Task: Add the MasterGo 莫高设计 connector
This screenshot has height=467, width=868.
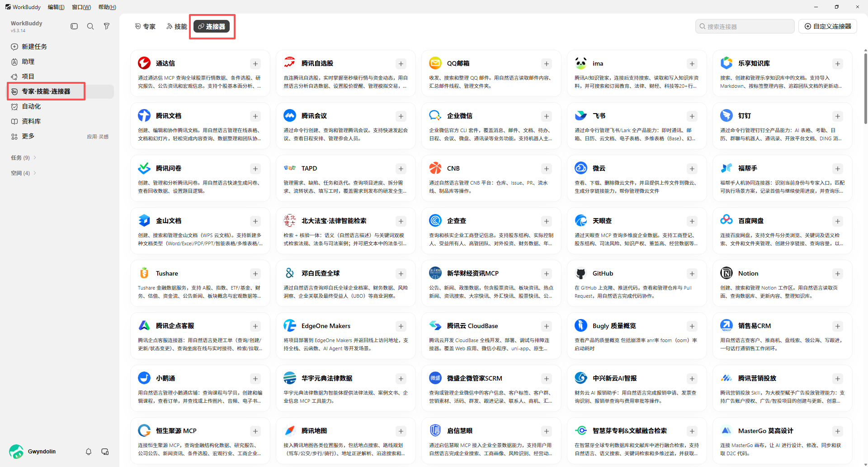Action: 838,431
